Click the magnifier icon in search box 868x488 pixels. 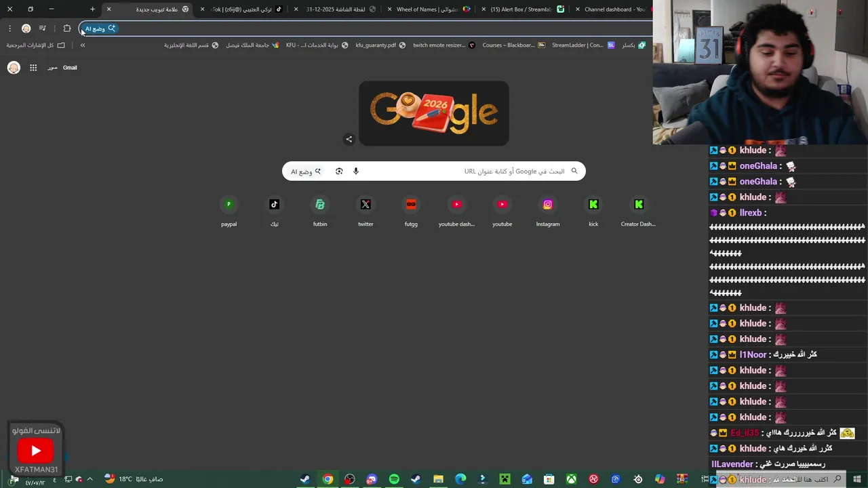pos(574,171)
